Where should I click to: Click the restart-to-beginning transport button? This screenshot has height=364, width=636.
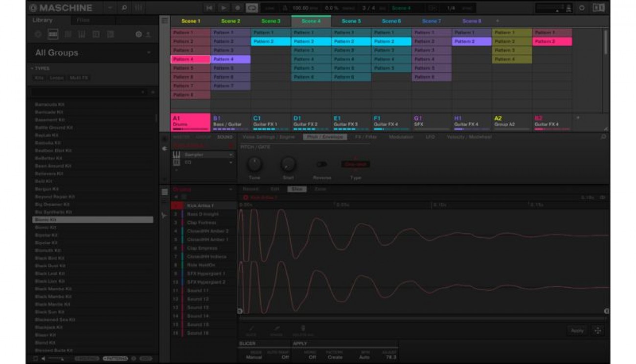click(x=209, y=8)
